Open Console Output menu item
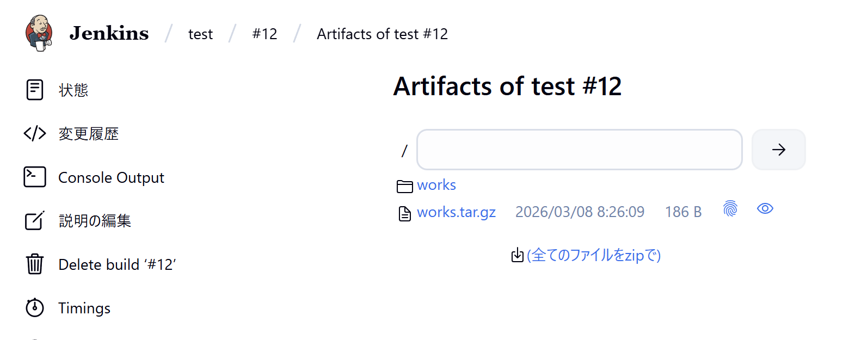This screenshot has height=340, width=868. coord(111,178)
